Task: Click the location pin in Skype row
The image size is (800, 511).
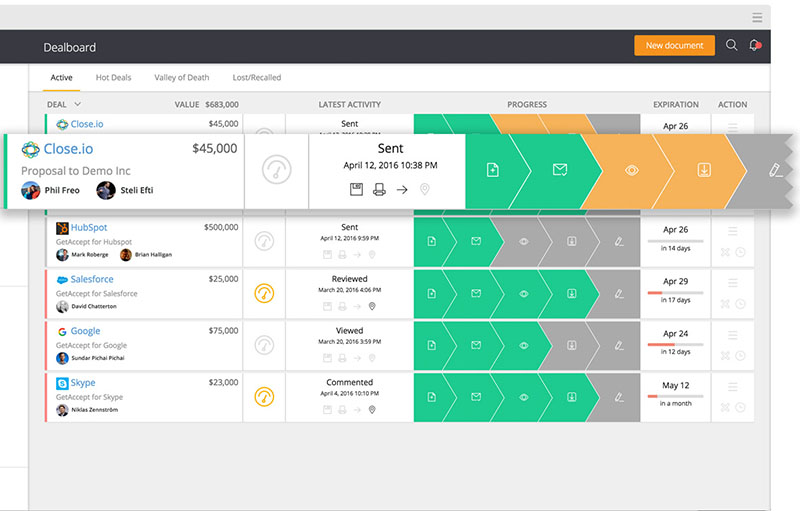Action: [372, 410]
